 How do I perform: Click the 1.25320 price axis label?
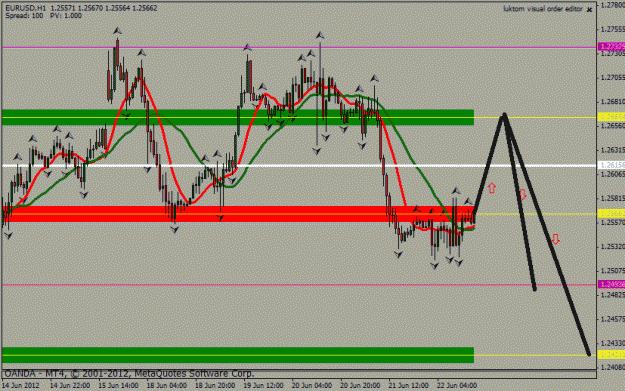click(613, 247)
